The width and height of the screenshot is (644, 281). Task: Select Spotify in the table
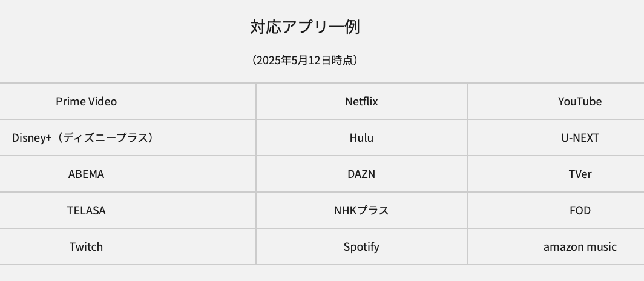(361, 247)
